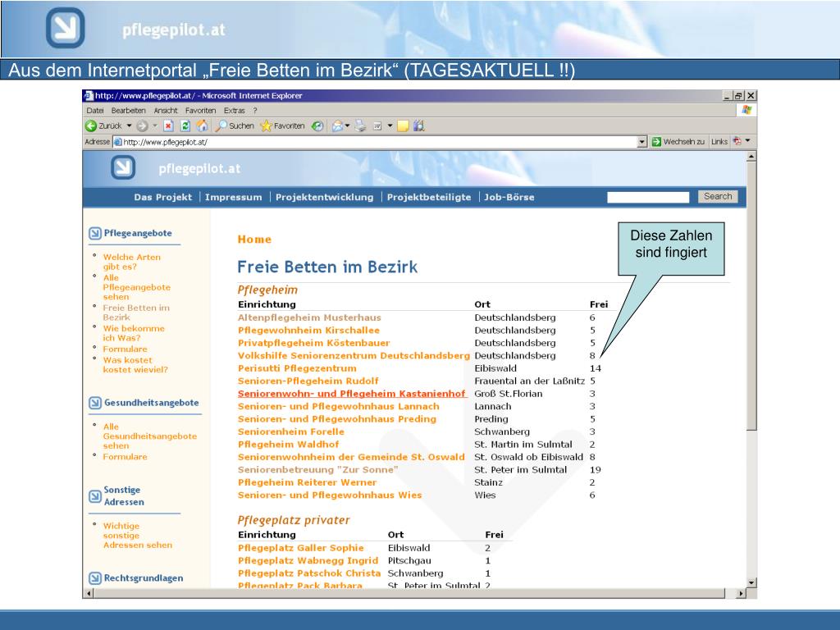Click the Home breadcrumb link
This screenshot has width=840, height=630.
pyautogui.click(x=254, y=240)
